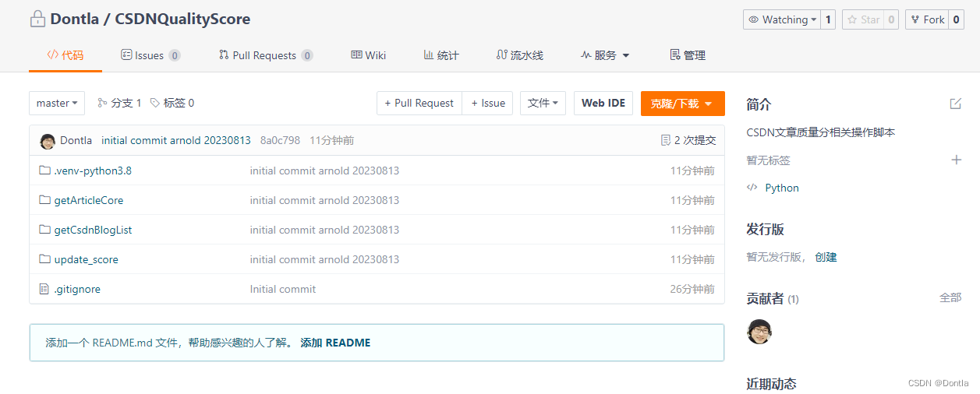This screenshot has height=394, width=980.
Task: Click the Fork count 0
Action: click(x=957, y=19)
